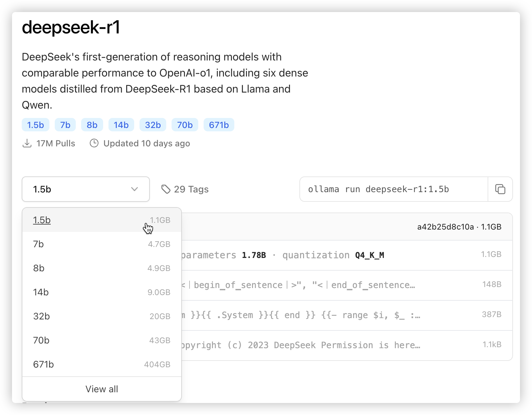Click the ollama run command text field
Viewport: 532px width, 415px height.
(x=394, y=189)
